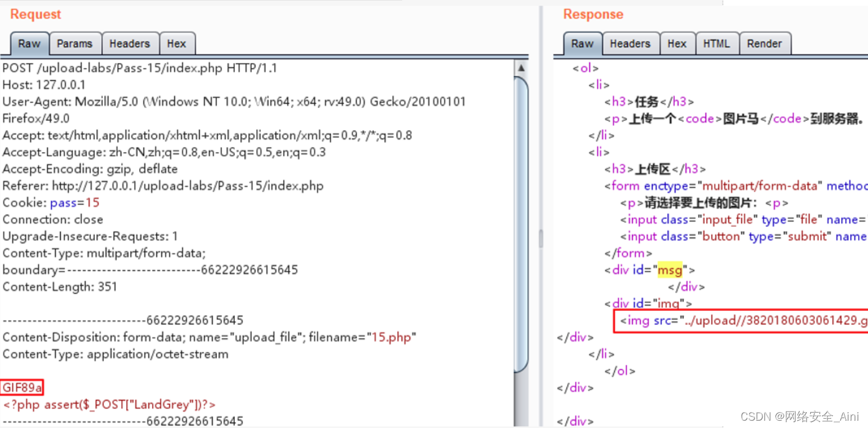The width and height of the screenshot is (868, 428).
Task: Click the Accept-Encoding: gzip, deflate line
Action: pyautogui.click(x=90, y=169)
